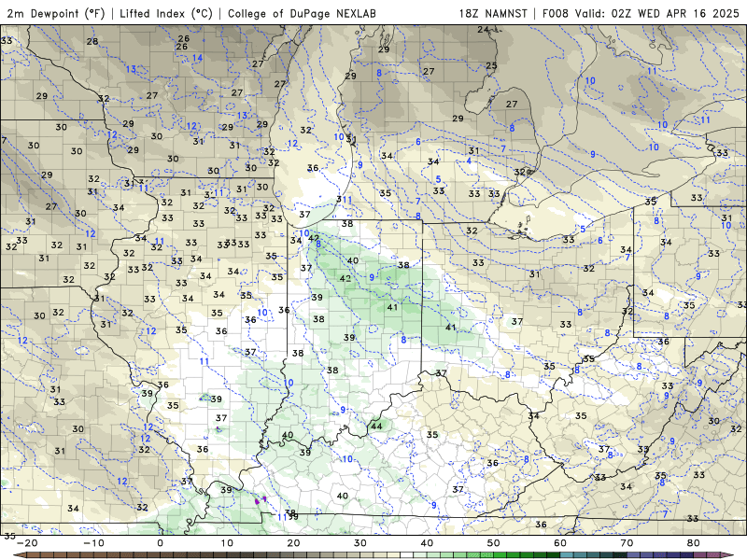Click the "10" label under the color bar

click(x=227, y=543)
